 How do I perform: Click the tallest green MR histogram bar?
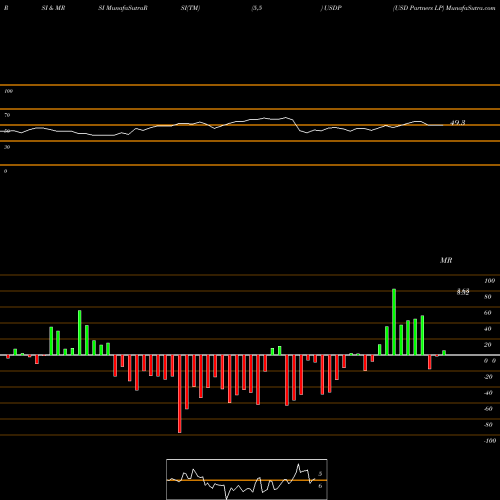[x=394, y=322]
